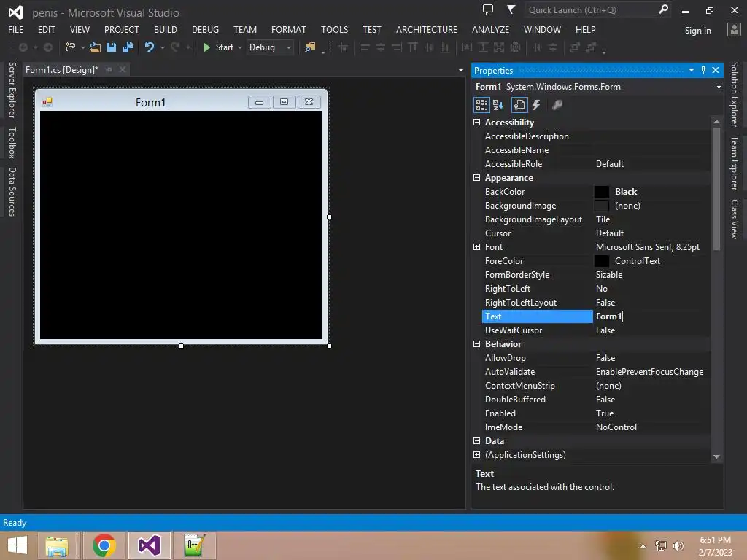Open the Start button dropdown arrow
This screenshot has height=560, width=747.
coord(240,47)
